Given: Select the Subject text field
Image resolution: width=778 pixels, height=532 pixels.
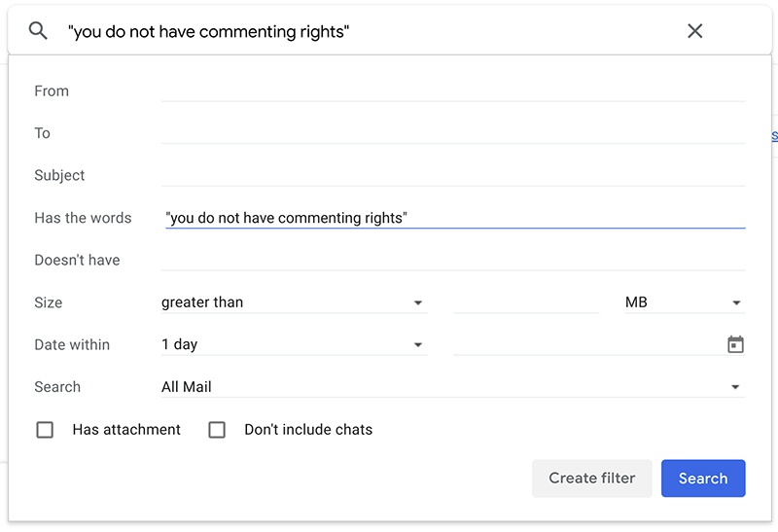Looking at the screenshot, I should point(452,175).
